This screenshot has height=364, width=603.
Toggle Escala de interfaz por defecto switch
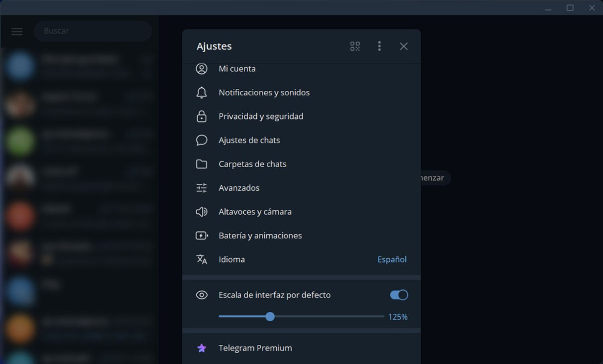[399, 295]
